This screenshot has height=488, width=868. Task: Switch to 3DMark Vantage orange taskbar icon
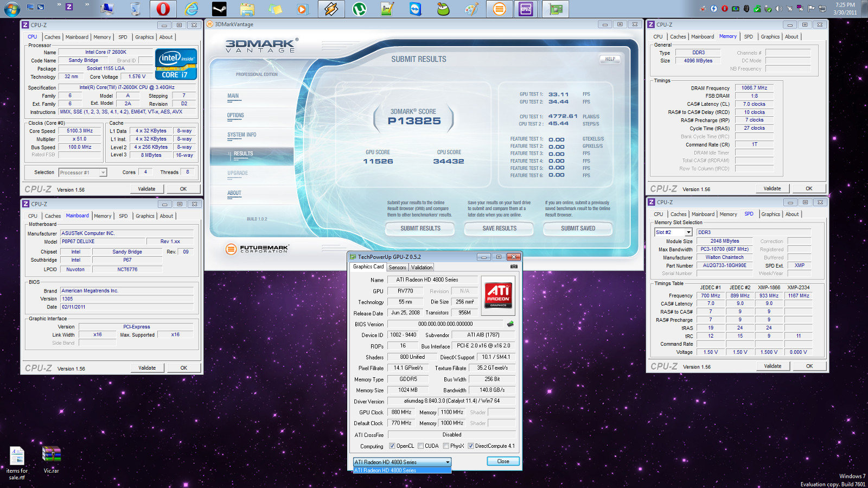[500, 9]
